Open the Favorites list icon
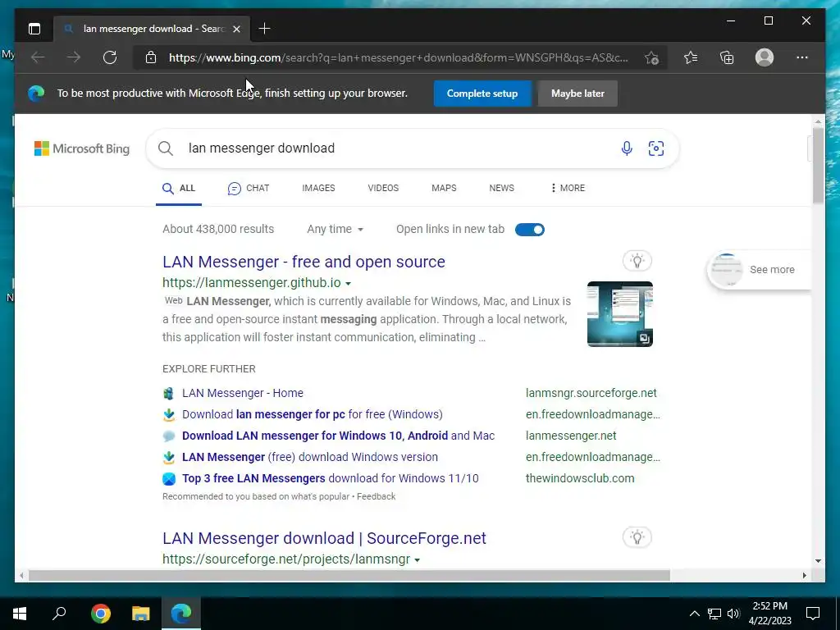 [x=691, y=57]
